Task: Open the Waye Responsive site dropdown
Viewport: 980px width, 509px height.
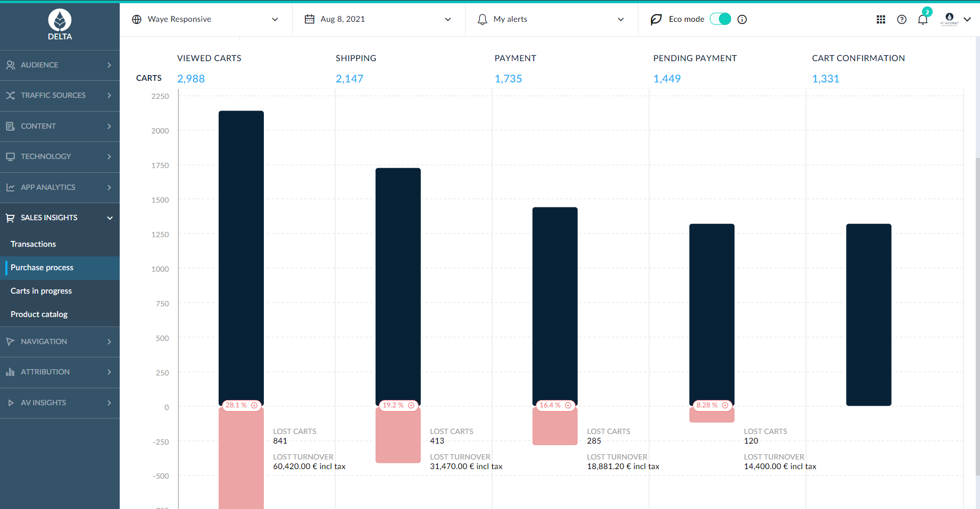Action: 206,19
